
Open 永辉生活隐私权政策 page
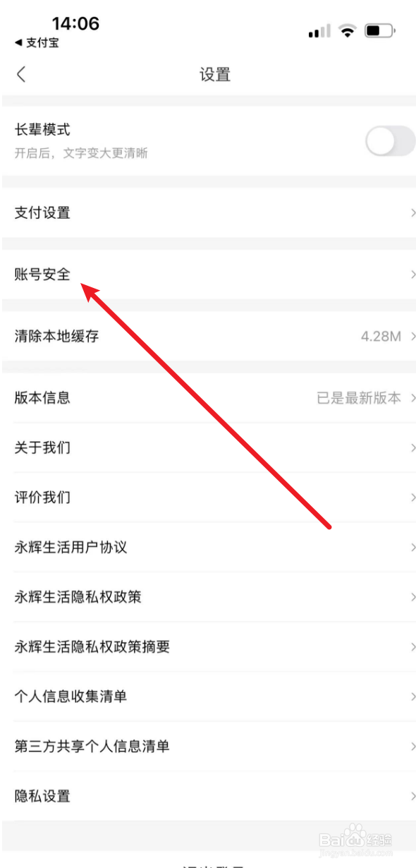tap(208, 597)
